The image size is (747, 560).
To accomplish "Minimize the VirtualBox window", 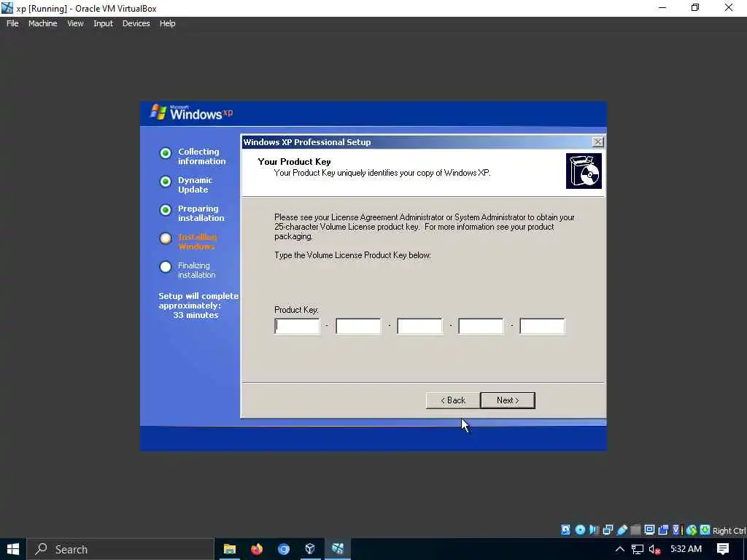I will click(662, 8).
